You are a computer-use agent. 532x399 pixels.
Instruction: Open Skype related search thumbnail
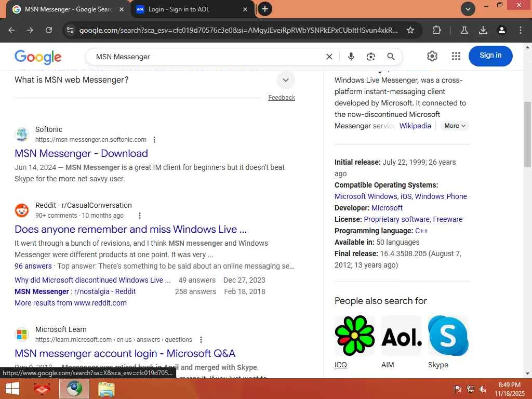[448, 335]
